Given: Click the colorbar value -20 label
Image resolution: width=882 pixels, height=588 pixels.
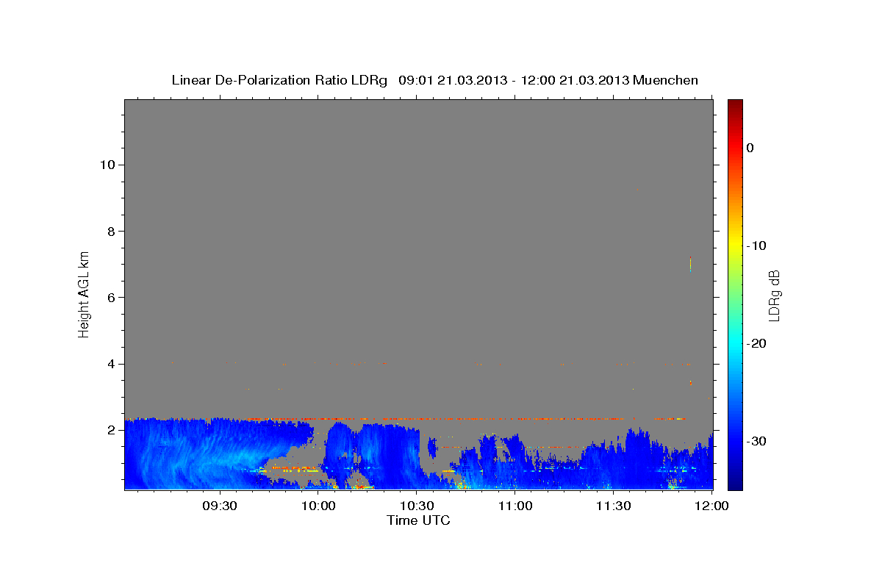Looking at the screenshot, I should coord(757,343).
